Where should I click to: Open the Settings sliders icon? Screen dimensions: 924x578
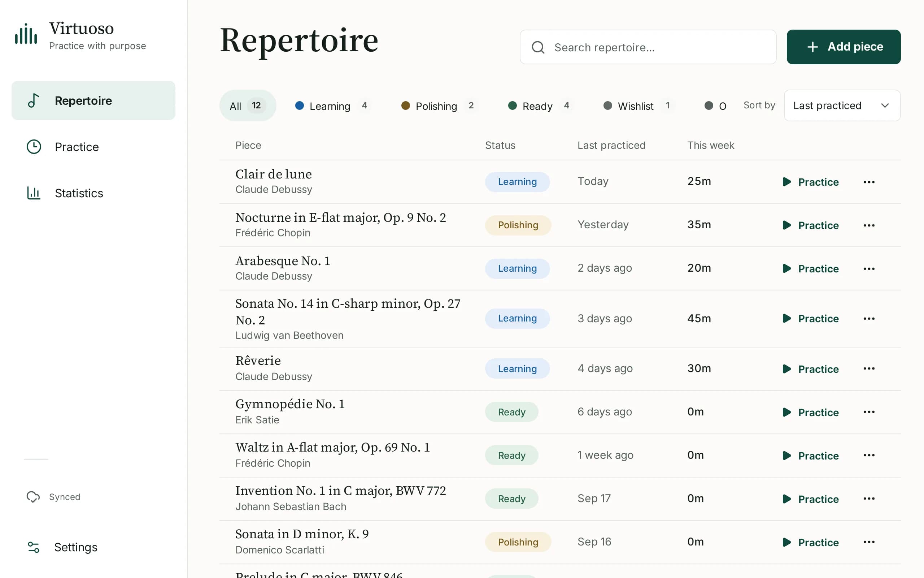point(34,547)
